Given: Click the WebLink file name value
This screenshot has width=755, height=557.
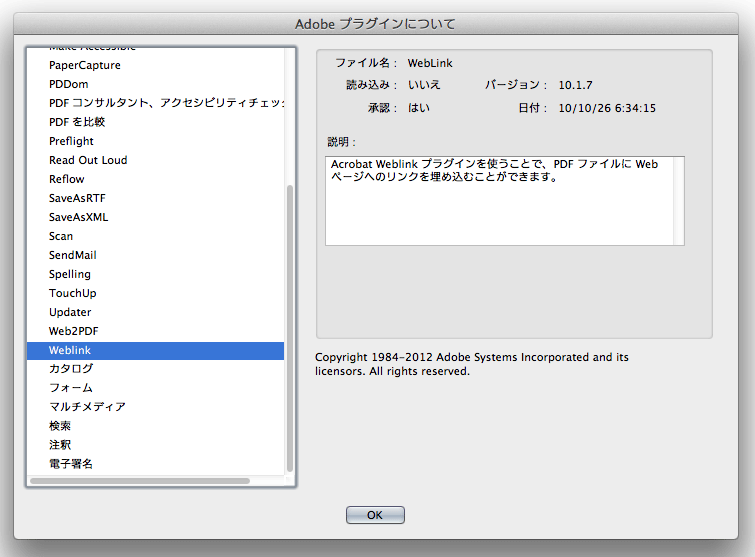Looking at the screenshot, I should pos(430,63).
